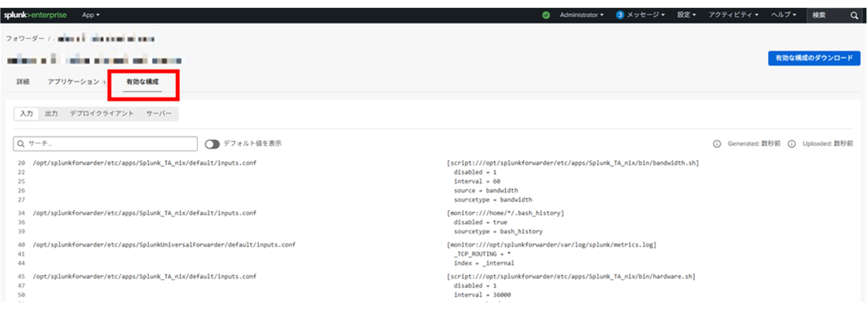Select the 出力 segment

click(x=51, y=114)
